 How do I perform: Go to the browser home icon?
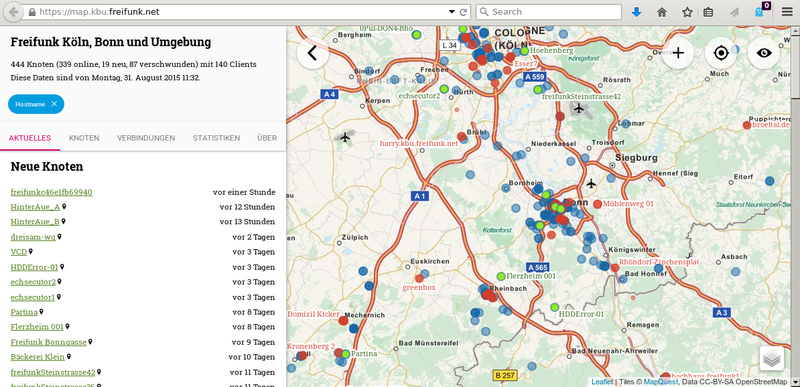[662, 12]
